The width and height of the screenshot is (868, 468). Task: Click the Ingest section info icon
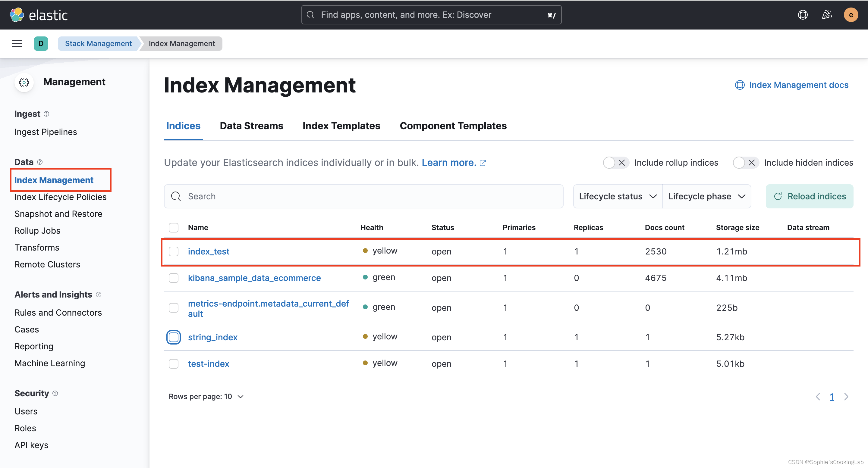coord(46,114)
